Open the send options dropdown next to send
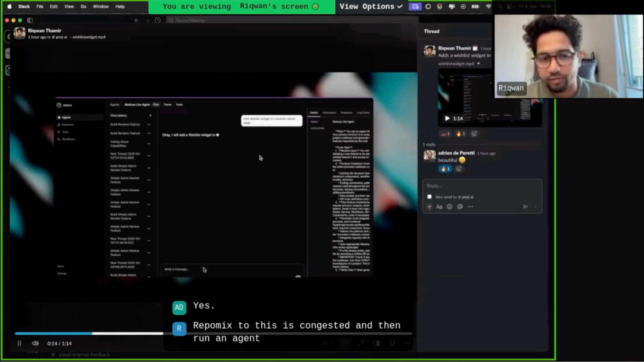644x362 pixels. tap(535, 207)
